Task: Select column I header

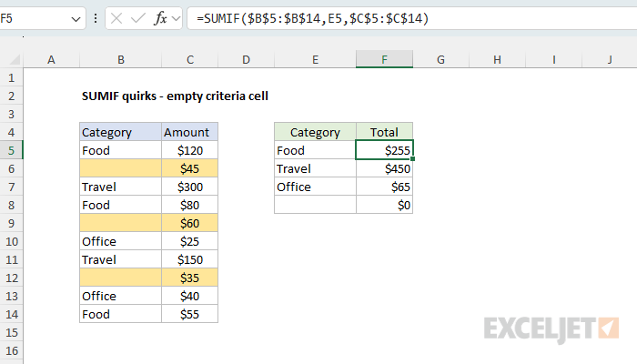Action: point(553,60)
